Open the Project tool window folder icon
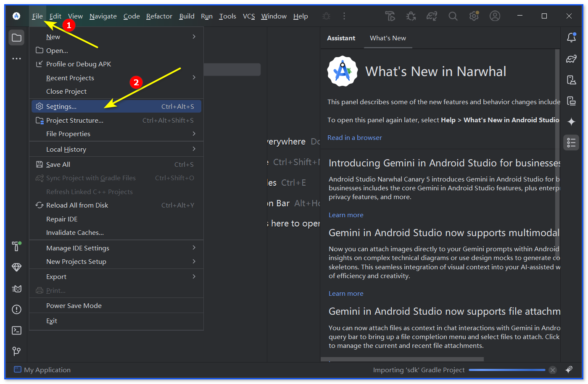This screenshot has width=588, height=384. pos(17,38)
